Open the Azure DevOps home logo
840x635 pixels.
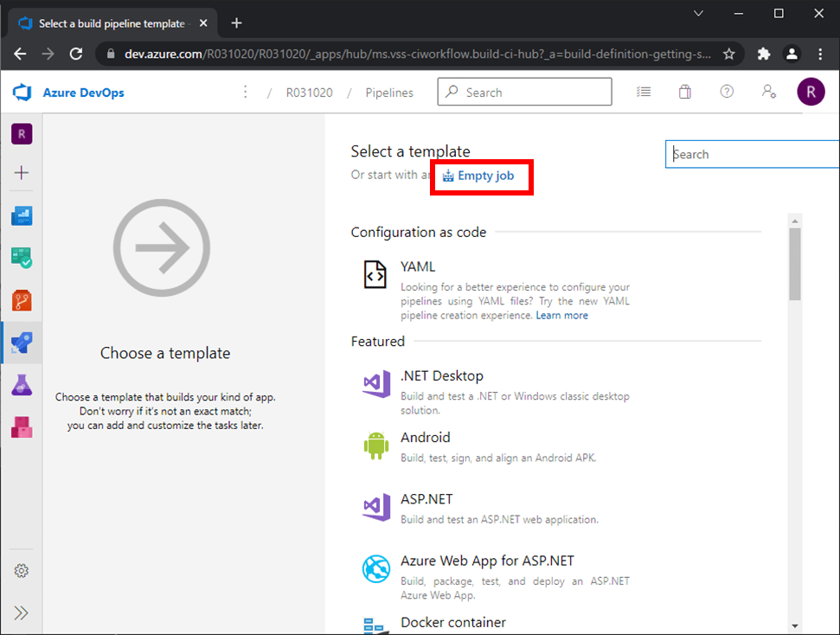point(22,93)
